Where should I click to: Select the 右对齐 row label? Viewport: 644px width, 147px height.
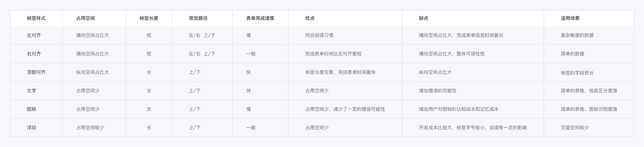pyautogui.click(x=34, y=54)
